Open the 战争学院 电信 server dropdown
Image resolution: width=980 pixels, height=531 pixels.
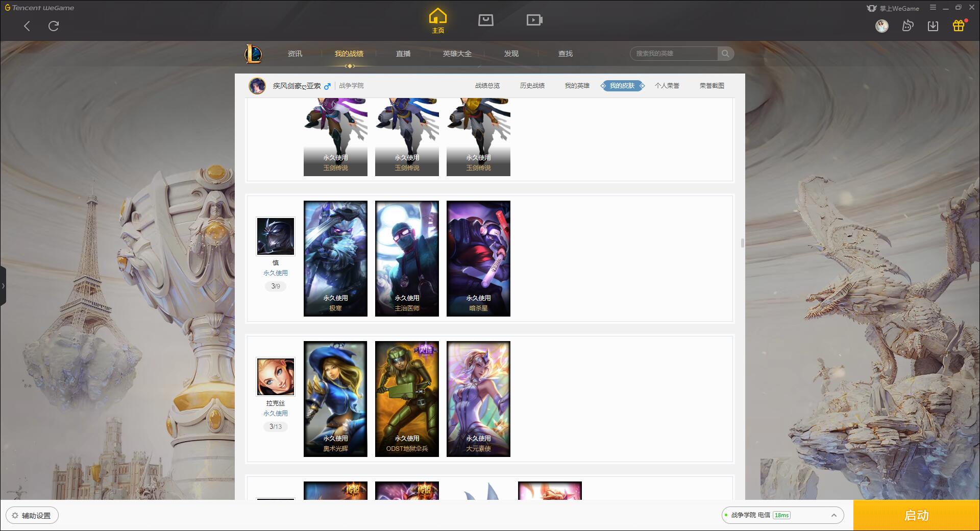pyautogui.click(x=782, y=515)
